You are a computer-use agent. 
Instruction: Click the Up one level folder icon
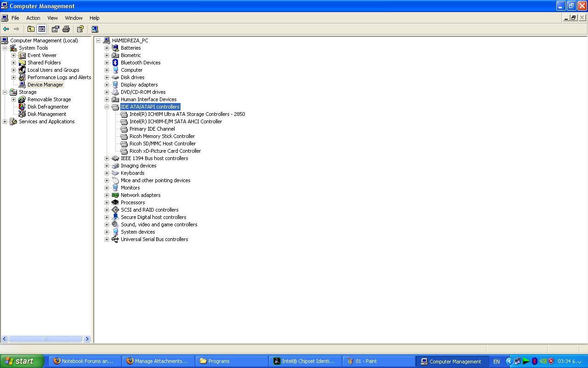click(31, 29)
